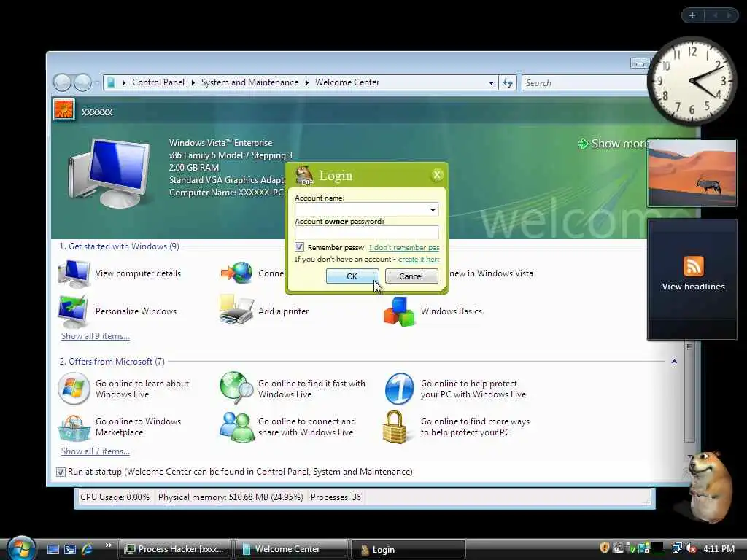Switch to Login taskbar button

[409, 549]
